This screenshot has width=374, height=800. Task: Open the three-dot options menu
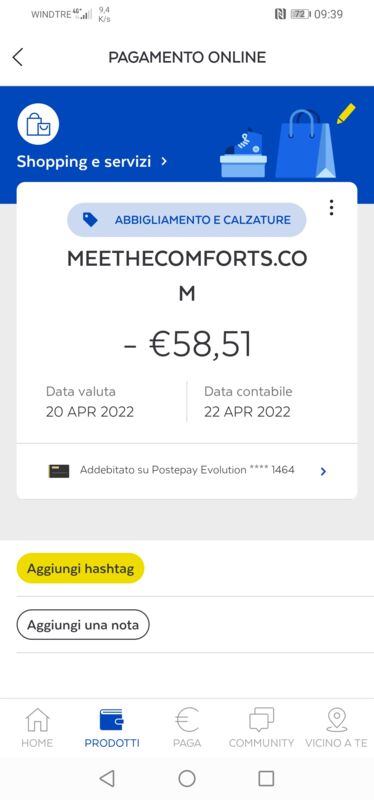tap(332, 208)
